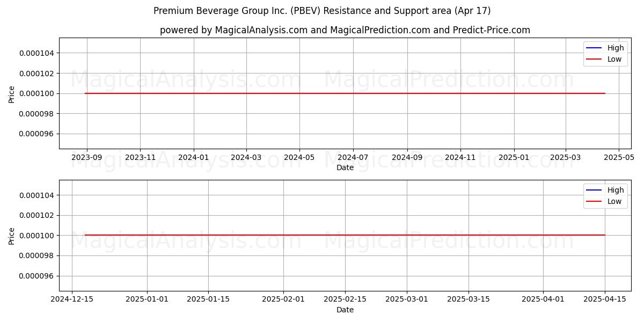Click the 2025-01-15 date tick label
This screenshot has width=644, height=322.
[x=208, y=301]
